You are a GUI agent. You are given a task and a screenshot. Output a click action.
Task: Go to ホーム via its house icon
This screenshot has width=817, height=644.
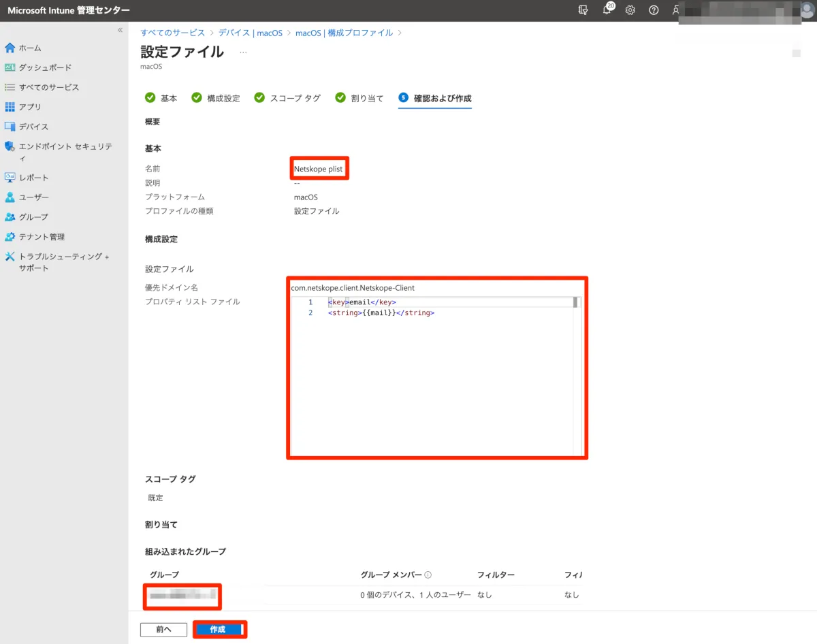[x=10, y=48]
